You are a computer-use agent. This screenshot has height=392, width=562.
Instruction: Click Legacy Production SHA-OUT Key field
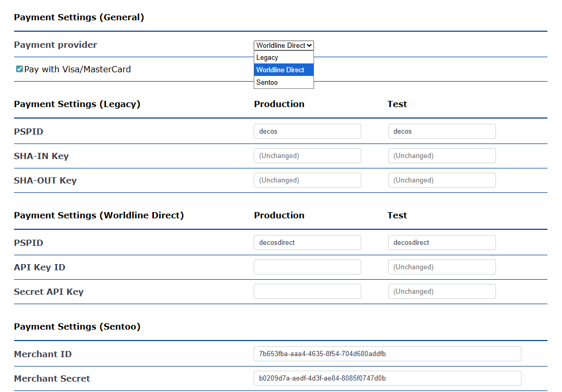[x=307, y=180]
